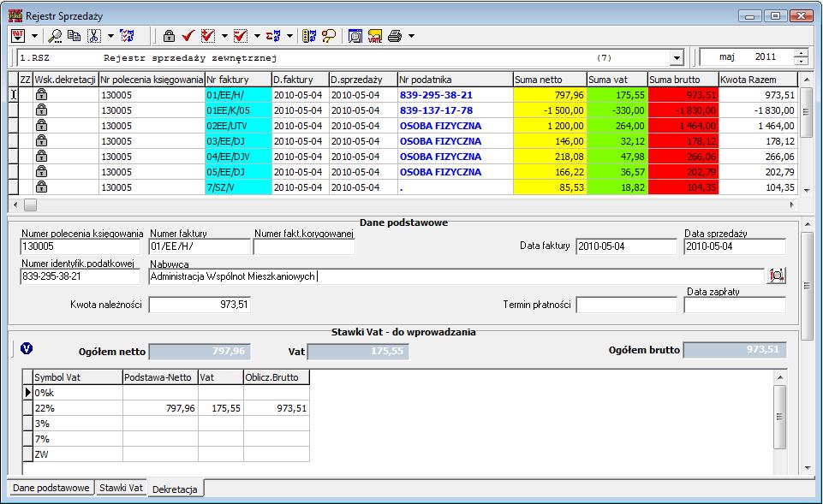The height and width of the screenshot is (504, 823).
Task: Click the lock icon in row 05/EE/DJ
Action: click(x=41, y=171)
